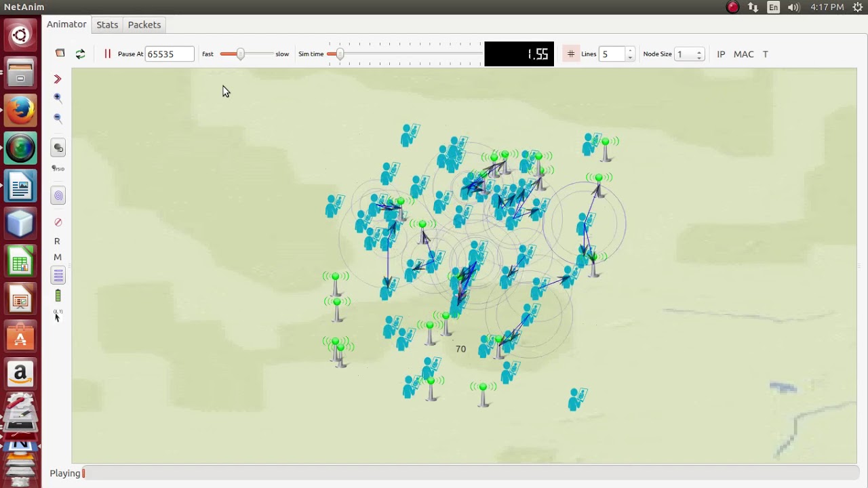Toggle node SYSID display
This screenshot has height=488, width=868.
[58, 169]
